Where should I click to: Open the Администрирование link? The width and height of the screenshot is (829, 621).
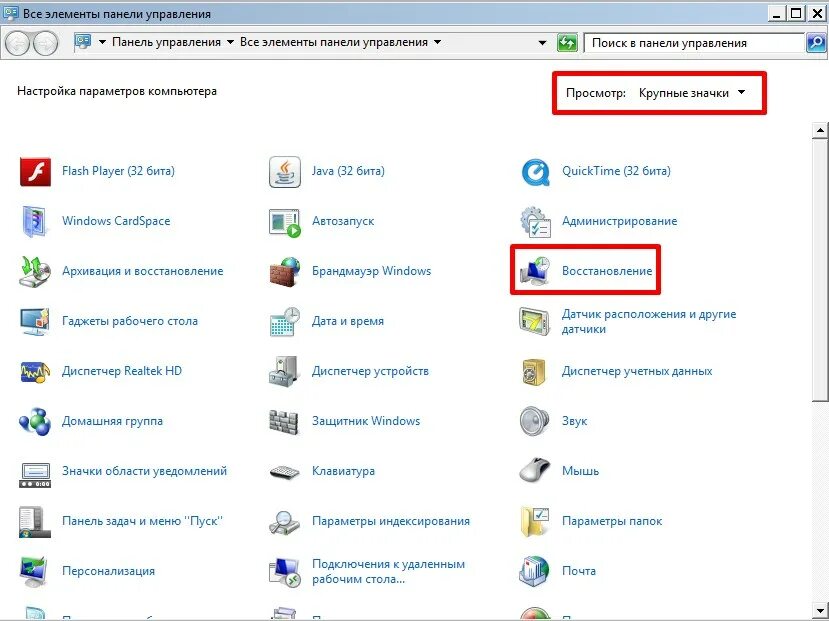tap(619, 221)
